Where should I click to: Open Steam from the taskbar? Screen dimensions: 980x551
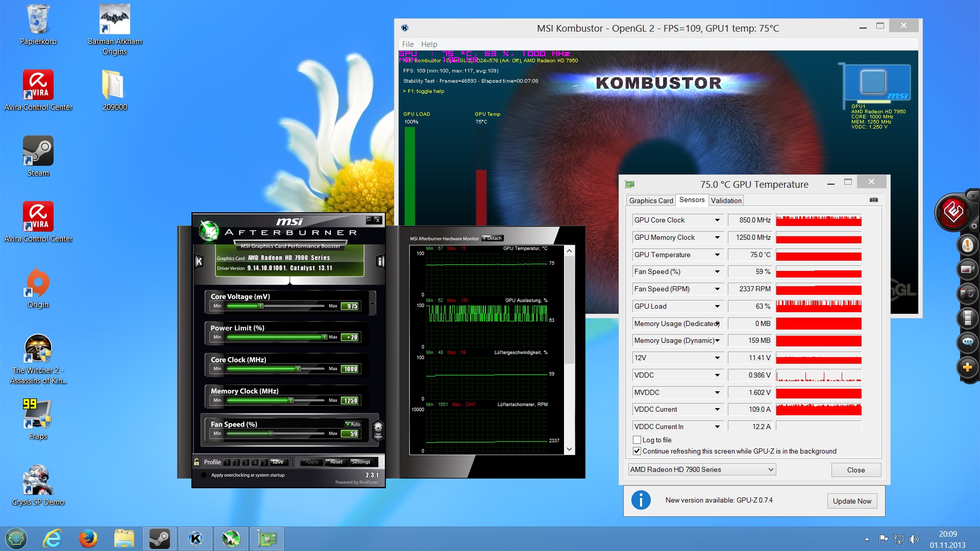click(159, 539)
